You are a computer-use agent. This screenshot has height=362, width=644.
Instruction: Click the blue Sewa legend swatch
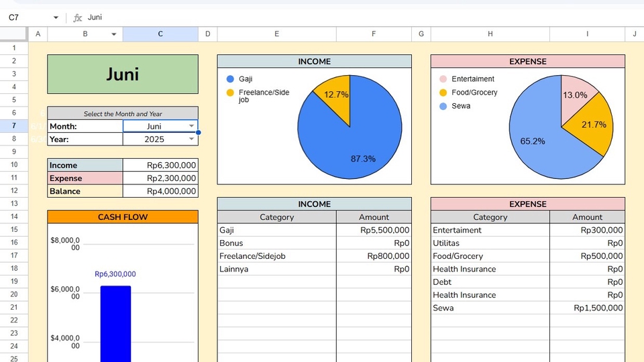[x=443, y=106]
